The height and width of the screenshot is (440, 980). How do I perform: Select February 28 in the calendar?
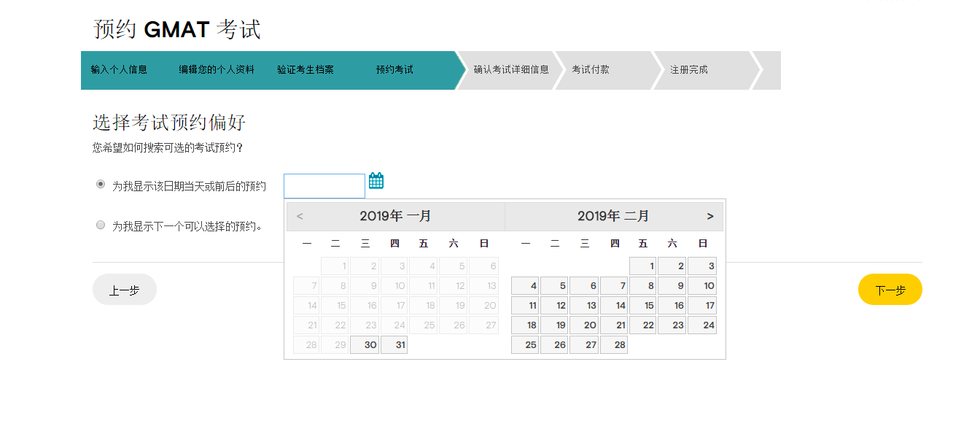point(613,344)
